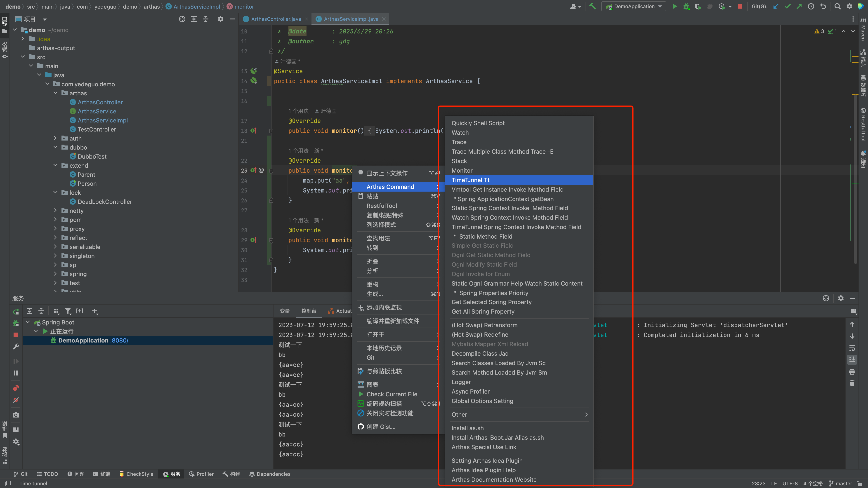Toggle soft-wrap in console output

[x=852, y=348]
